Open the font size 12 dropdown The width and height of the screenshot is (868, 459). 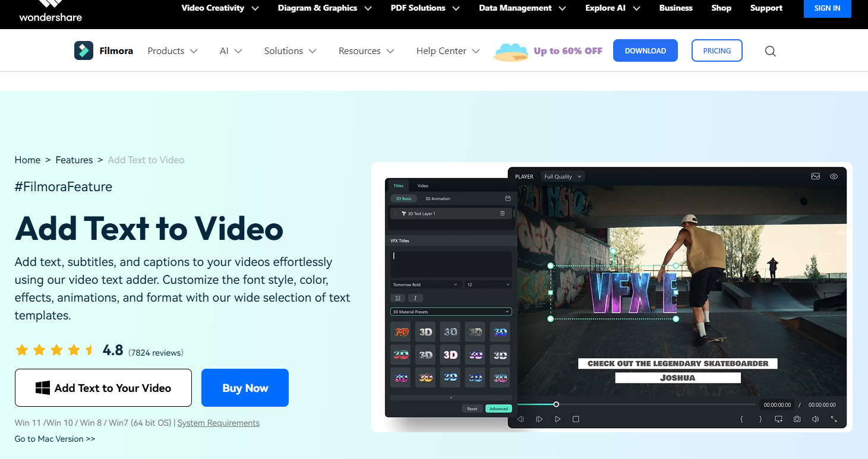point(488,284)
